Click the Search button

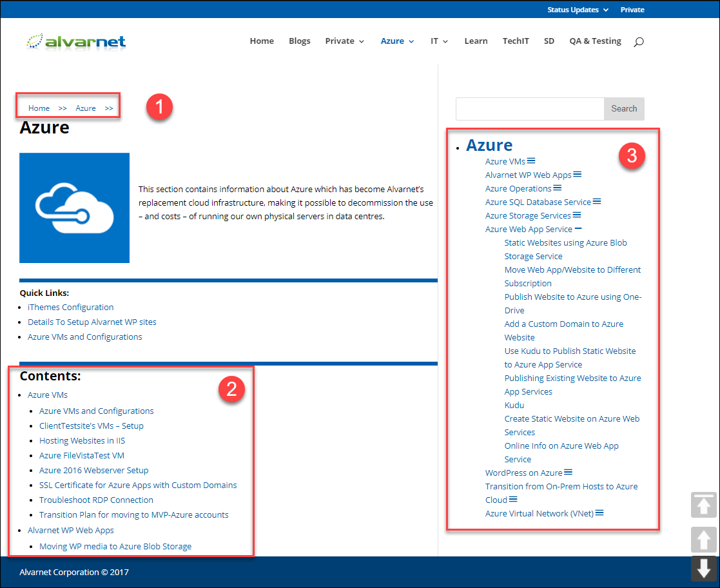click(624, 109)
